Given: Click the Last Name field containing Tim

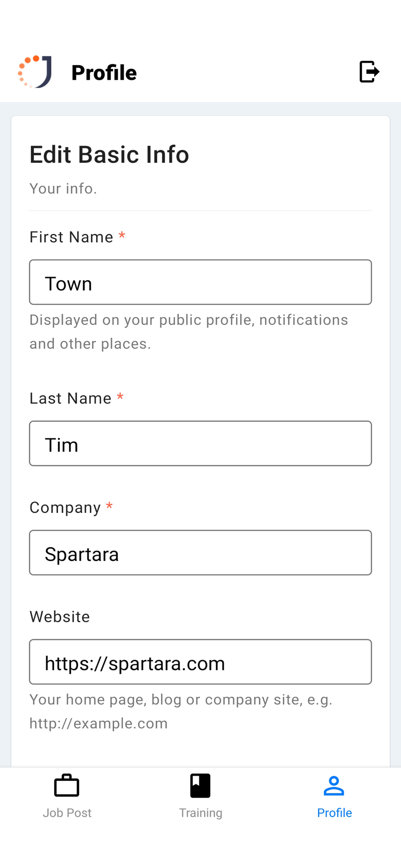Looking at the screenshot, I should coord(200,444).
